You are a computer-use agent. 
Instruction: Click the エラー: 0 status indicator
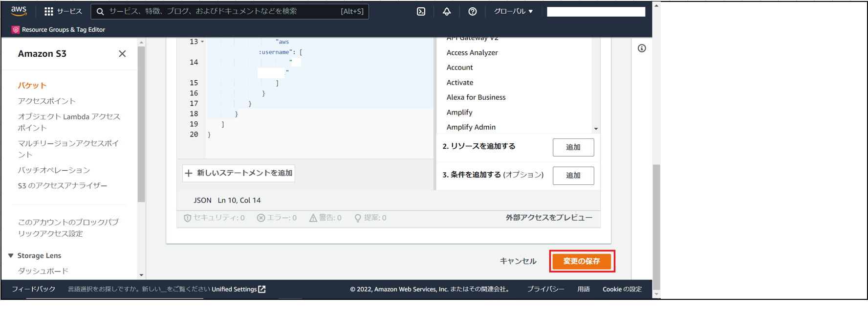(277, 218)
